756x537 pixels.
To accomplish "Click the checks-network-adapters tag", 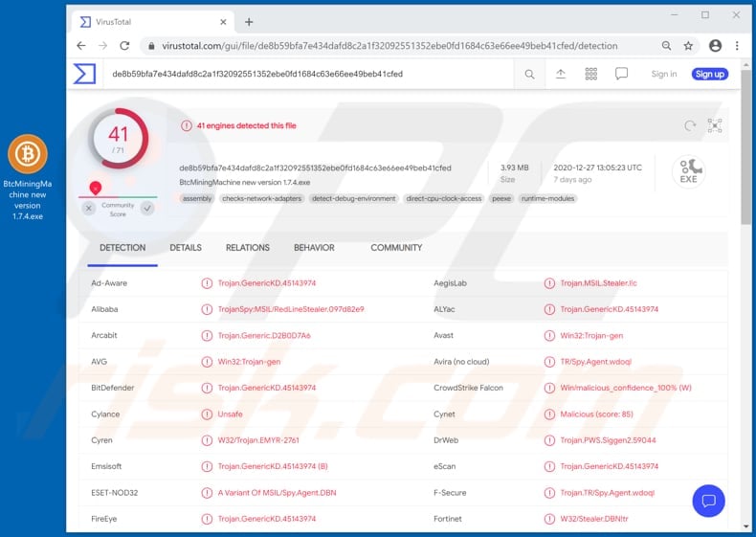I will coord(262,198).
